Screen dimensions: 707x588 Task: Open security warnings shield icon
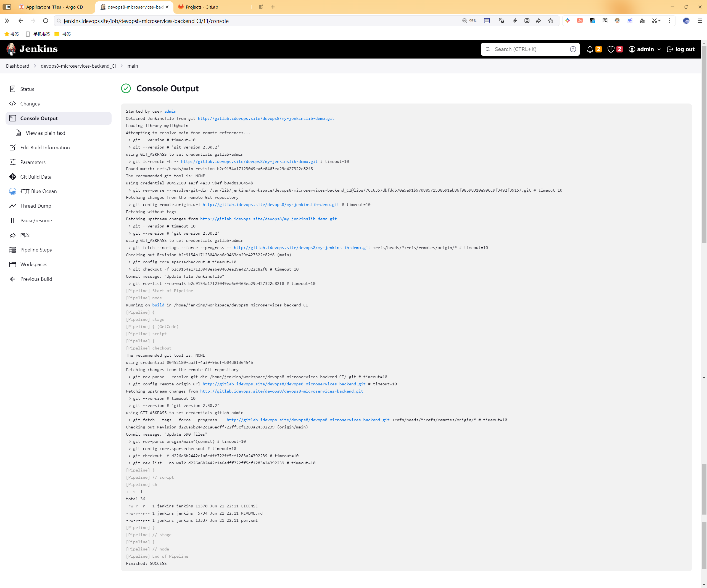tap(611, 49)
